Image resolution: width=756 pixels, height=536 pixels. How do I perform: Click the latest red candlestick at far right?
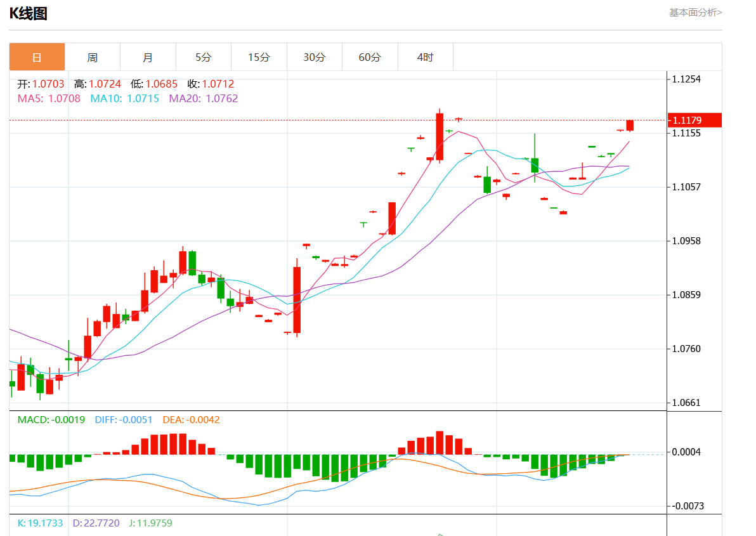tap(630, 126)
